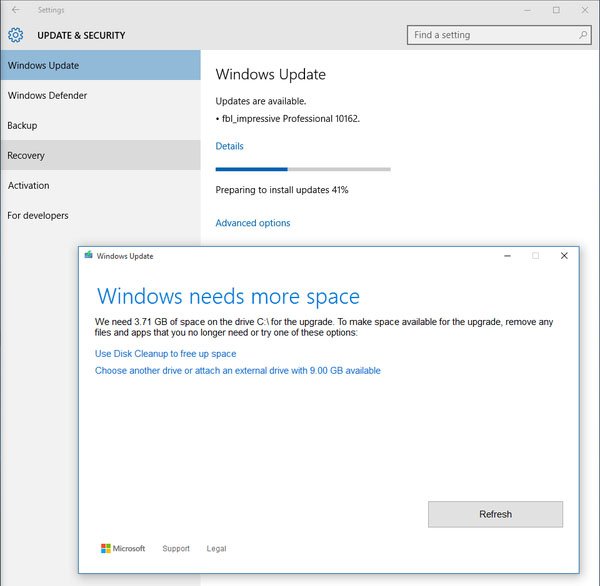Click the Refresh button

(x=496, y=514)
